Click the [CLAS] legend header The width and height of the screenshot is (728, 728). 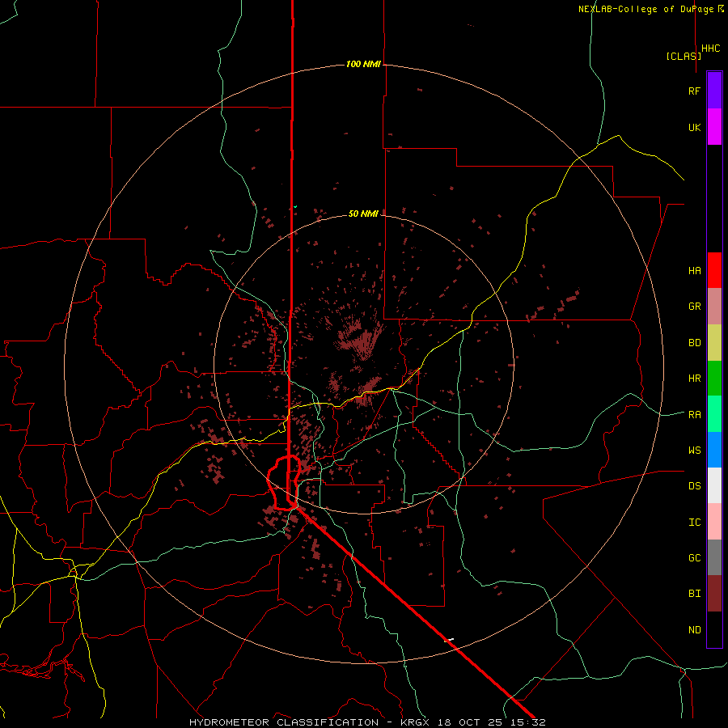click(x=684, y=56)
